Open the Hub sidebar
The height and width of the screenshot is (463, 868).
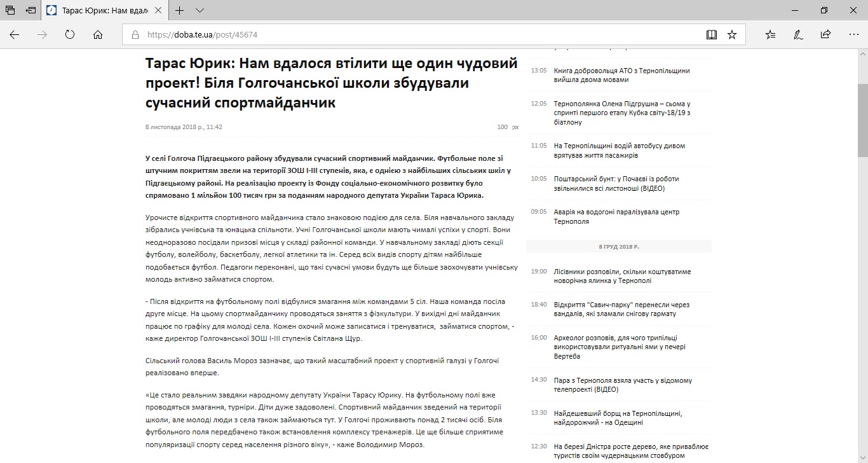(x=770, y=34)
